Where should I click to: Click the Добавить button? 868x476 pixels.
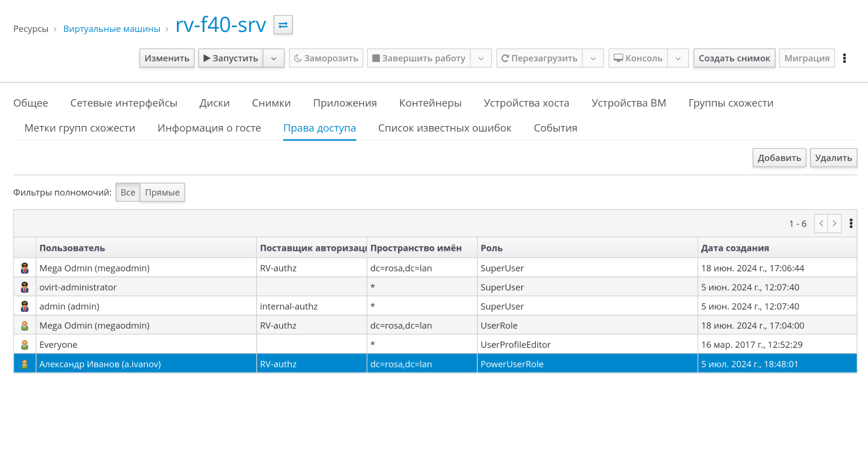[779, 158]
